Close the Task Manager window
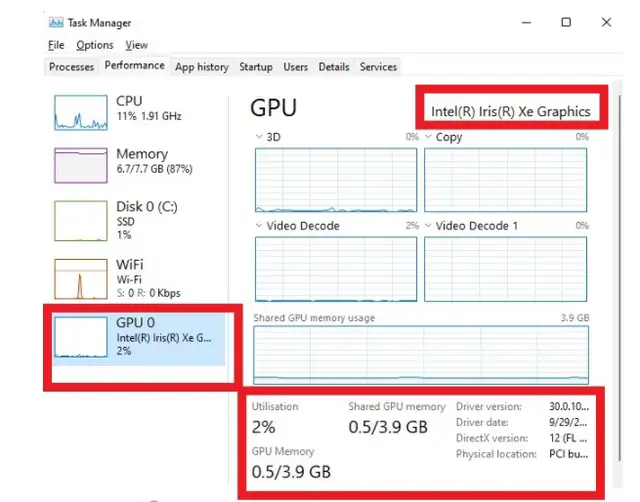The image size is (640, 502). click(x=607, y=22)
